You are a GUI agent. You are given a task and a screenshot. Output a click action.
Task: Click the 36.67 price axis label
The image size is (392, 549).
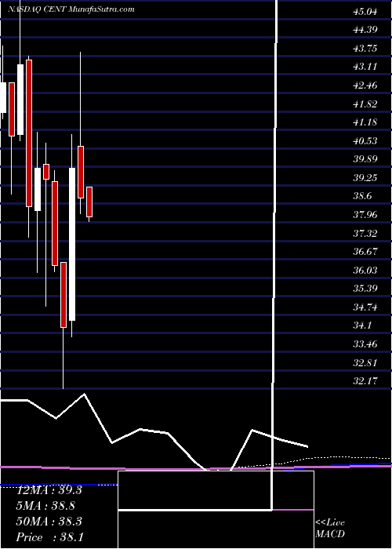tap(365, 252)
